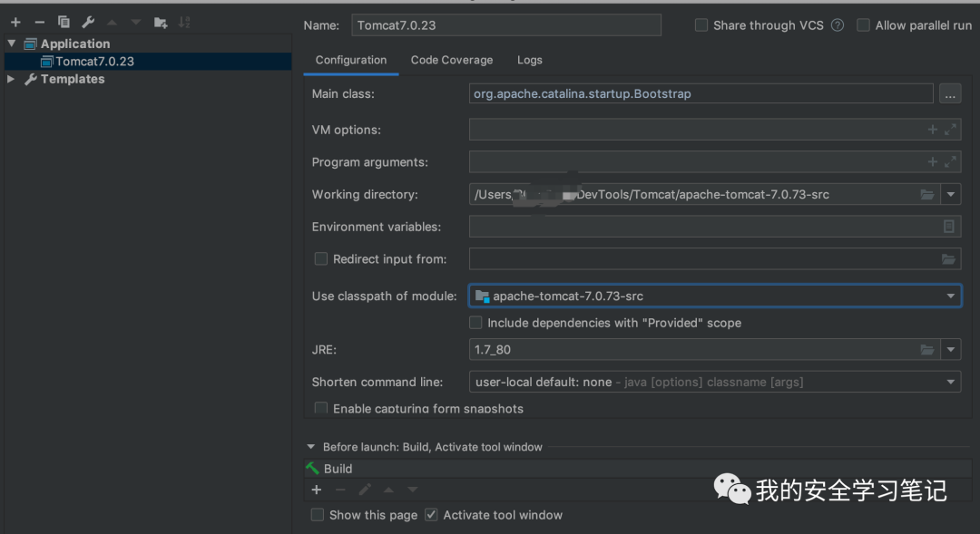This screenshot has width=980, height=534.
Task: Open Shorten command line dropdown
Action: click(x=951, y=382)
